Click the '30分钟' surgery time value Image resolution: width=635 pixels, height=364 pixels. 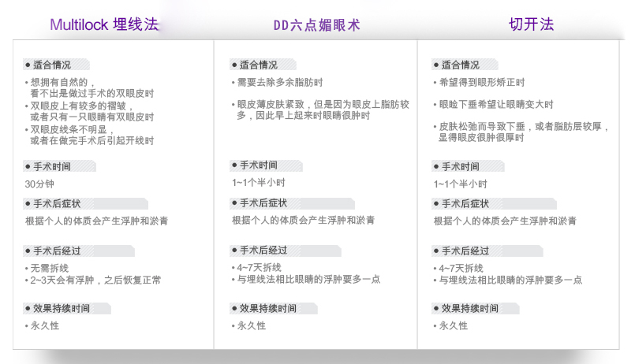[39, 184]
